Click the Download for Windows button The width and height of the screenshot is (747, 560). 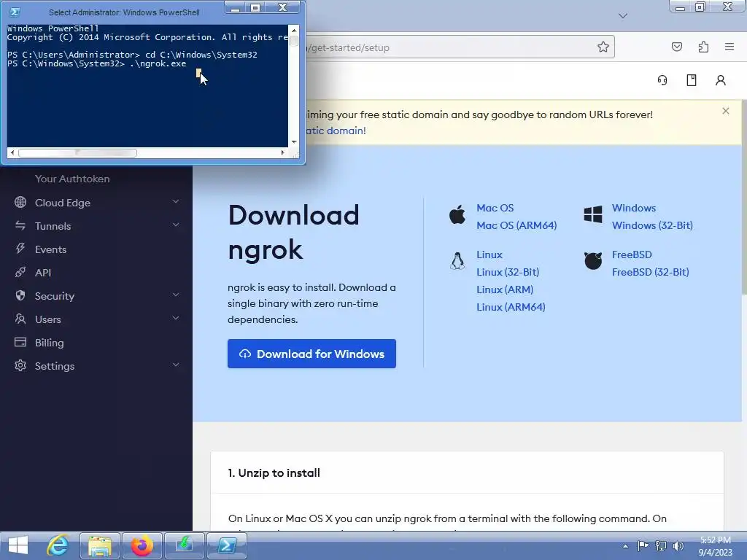[311, 354]
